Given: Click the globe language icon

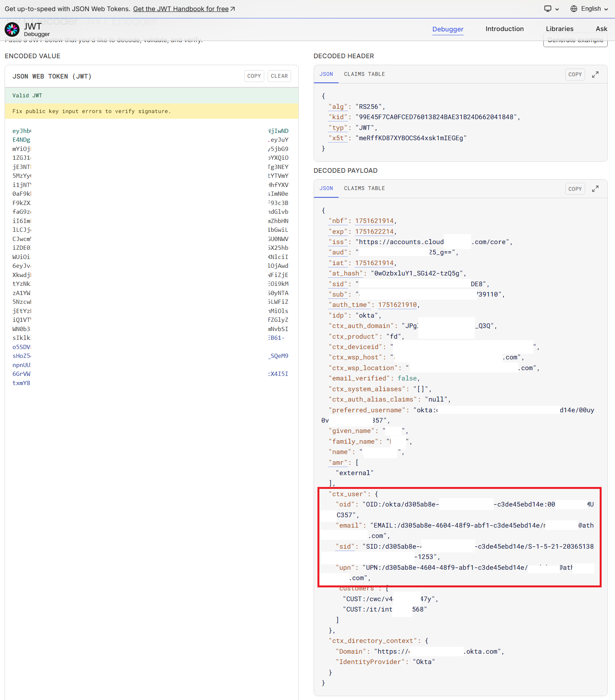Looking at the screenshot, I should [573, 8].
